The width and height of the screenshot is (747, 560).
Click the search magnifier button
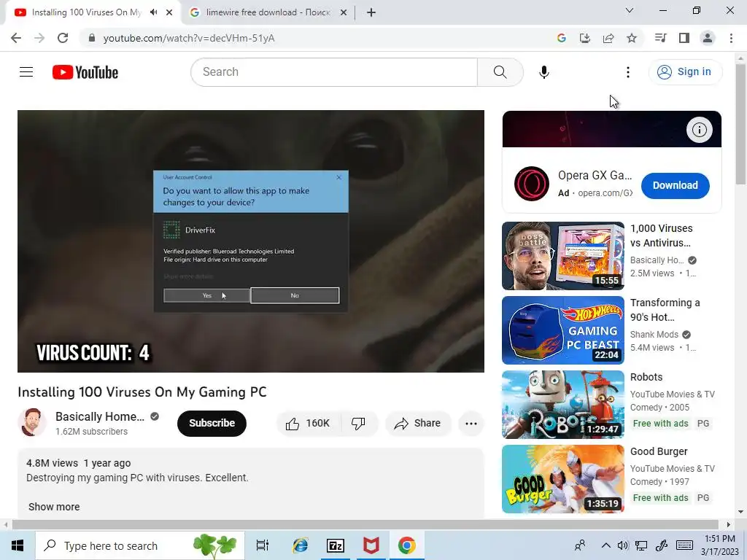[x=500, y=72]
